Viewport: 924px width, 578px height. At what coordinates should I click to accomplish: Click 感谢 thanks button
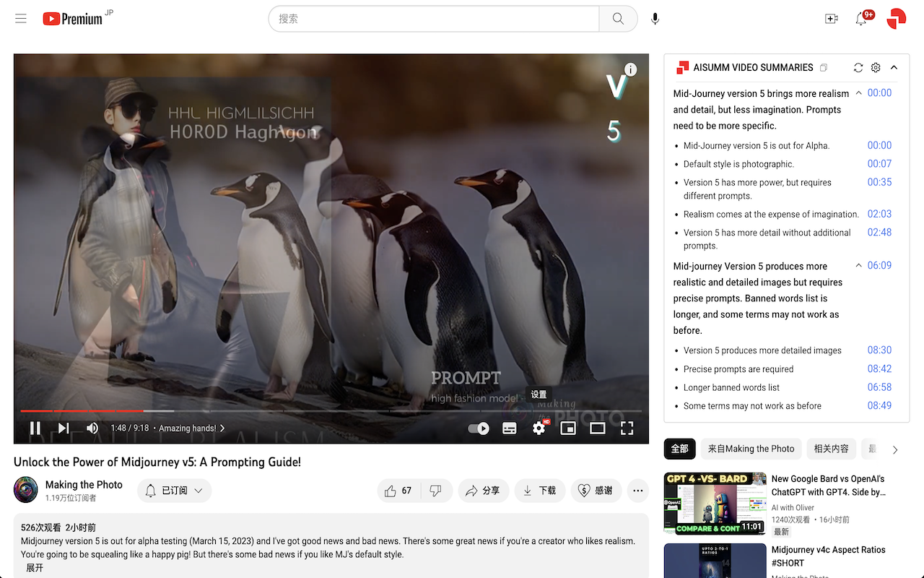(596, 491)
